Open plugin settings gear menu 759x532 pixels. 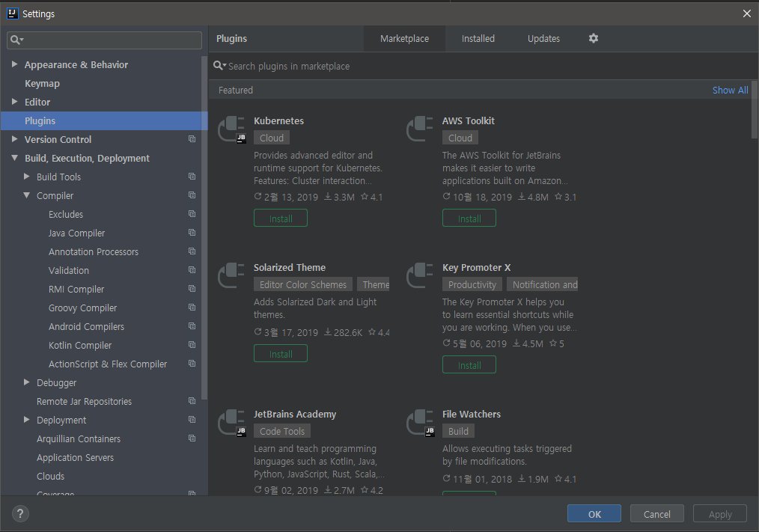tap(594, 38)
